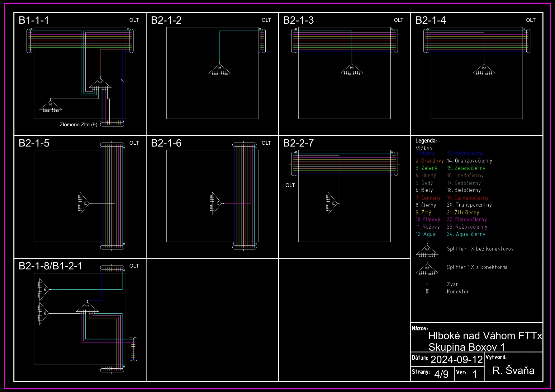
Task: Click the lower-left splitter in box B1-1-1
Action: pos(50,105)
